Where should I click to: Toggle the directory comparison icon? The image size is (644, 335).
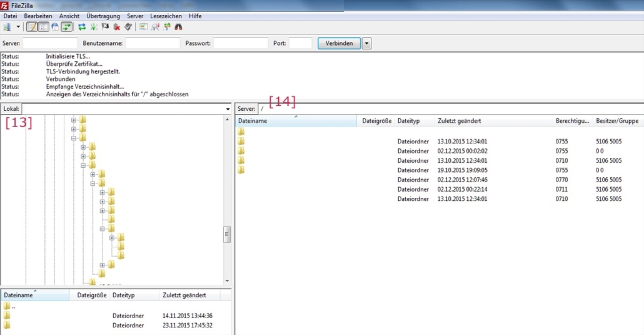coord(143,27)
